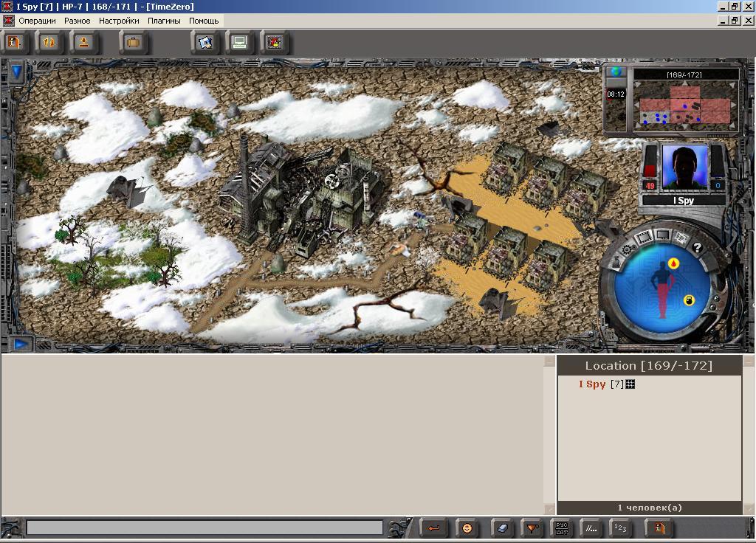Click the black grid icon next to I Spy [7]
Screen dimensions: 756x543
click(x=630, y=384)
